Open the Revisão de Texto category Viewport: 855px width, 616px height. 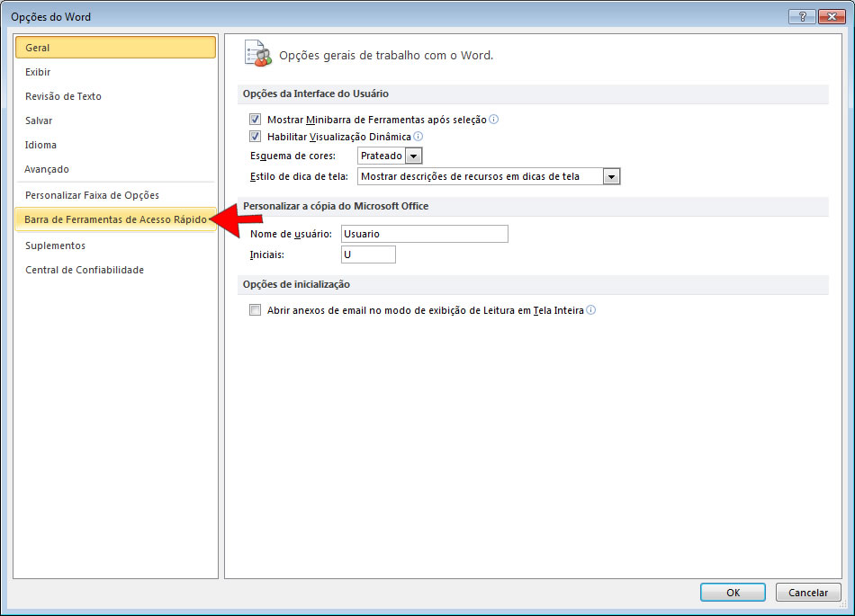coord(115,96)
